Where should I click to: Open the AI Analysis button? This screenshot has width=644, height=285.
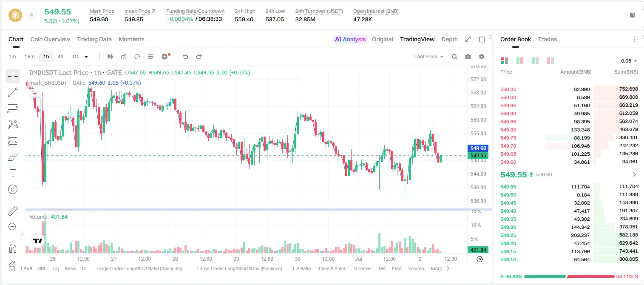(x=350, y=39)
